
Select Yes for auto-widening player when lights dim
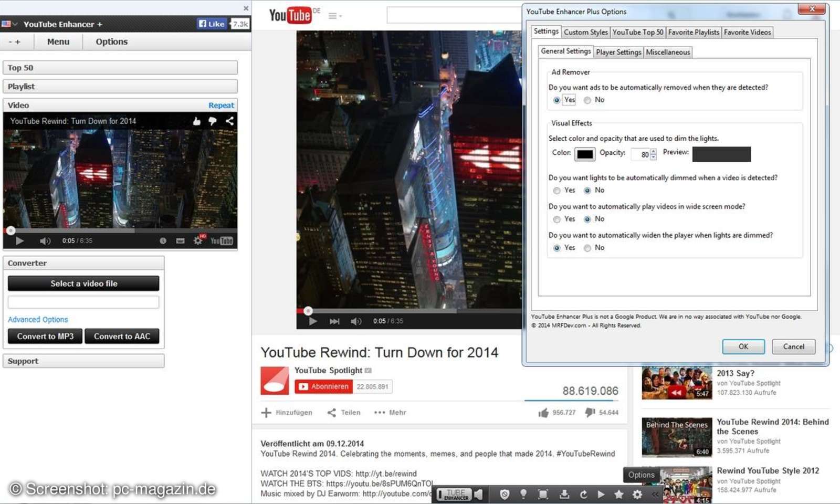(557, 247)
